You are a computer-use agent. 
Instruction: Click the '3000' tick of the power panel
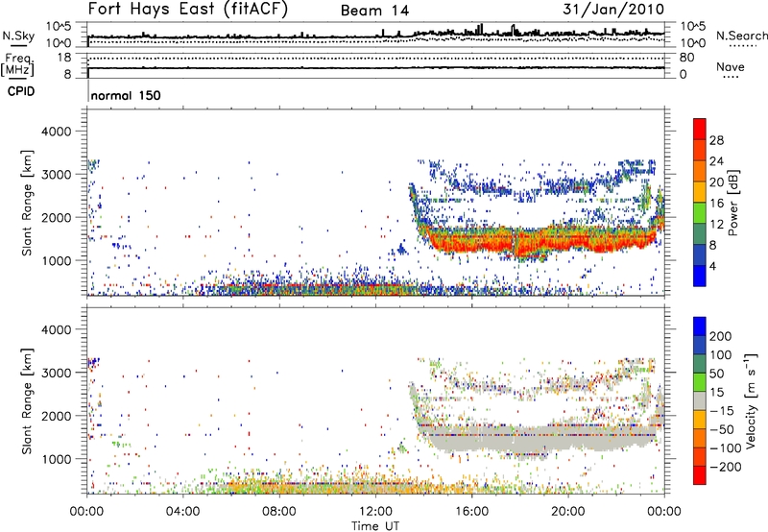point(56,175)
